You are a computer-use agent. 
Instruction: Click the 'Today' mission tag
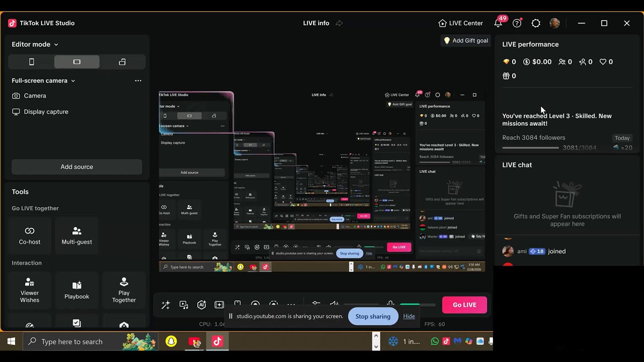click(622, 138)
